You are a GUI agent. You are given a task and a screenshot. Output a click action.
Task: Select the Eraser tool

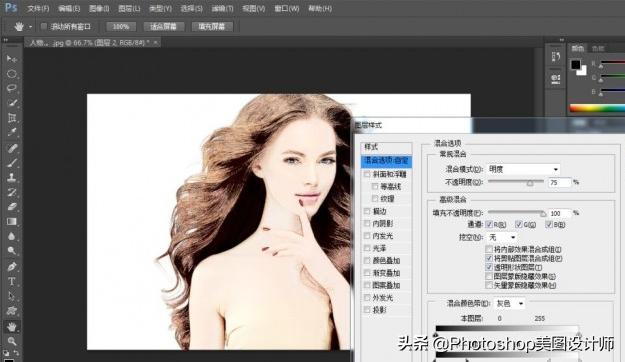pos(12,207)
